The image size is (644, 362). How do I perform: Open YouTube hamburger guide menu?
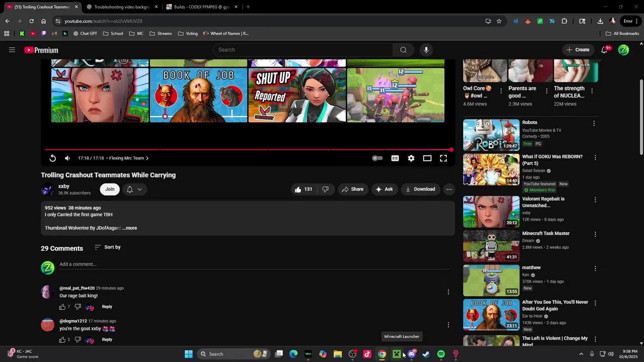[12, 50]
